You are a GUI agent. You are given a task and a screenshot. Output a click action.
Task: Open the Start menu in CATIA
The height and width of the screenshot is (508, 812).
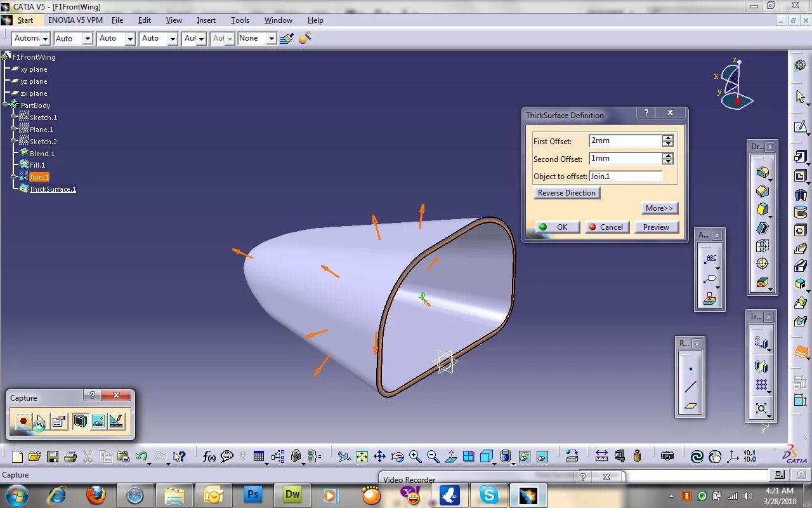click(x=25, y=20)
